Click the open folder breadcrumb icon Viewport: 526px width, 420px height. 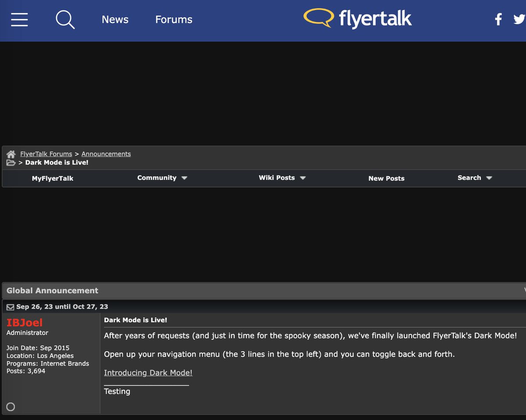point(11,163)
